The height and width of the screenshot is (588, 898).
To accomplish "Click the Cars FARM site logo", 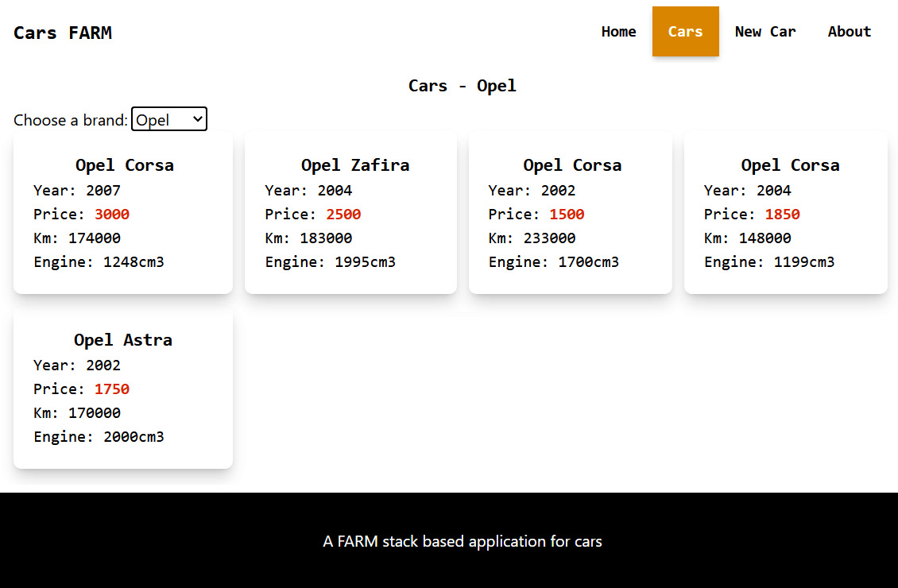I will [63, 33].
